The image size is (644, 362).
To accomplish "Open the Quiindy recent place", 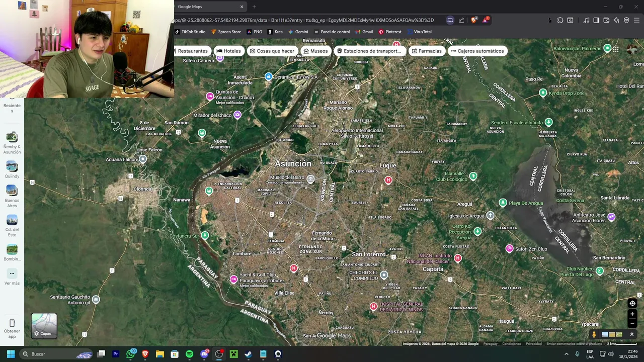I will click(x=12, y=170).
